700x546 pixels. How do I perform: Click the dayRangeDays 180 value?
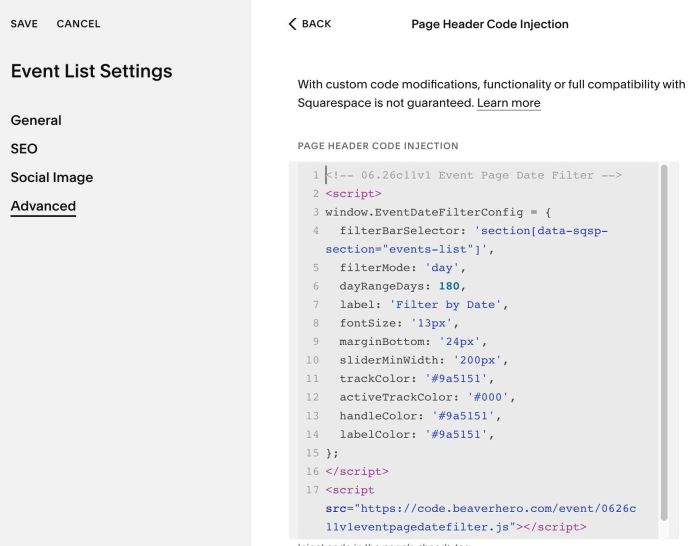(x=449, y=286)
